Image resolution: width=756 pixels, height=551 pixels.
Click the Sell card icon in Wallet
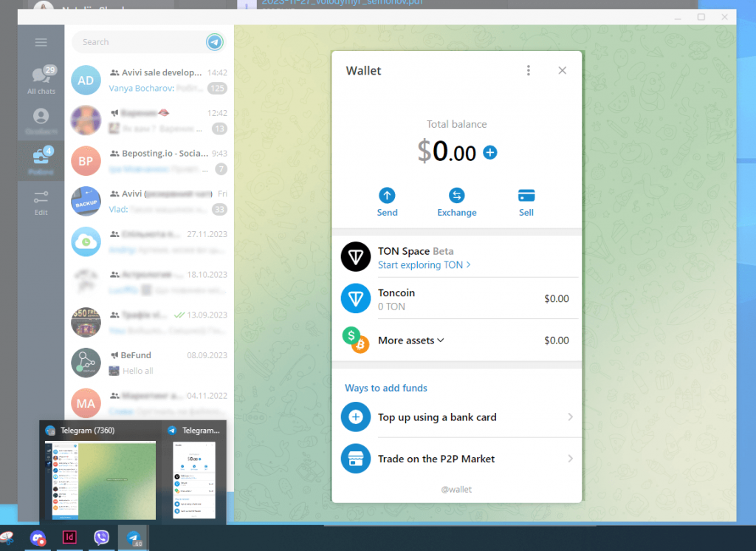[526, 196]
